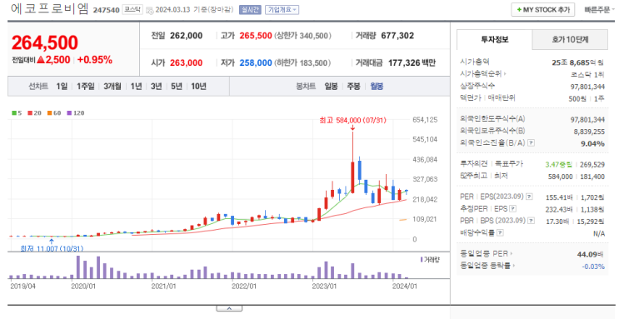The width and height of the screenshot is (644, 319).
Task: Switch to the 호가 10단계 tab
Action: click(x=570, y=40)
